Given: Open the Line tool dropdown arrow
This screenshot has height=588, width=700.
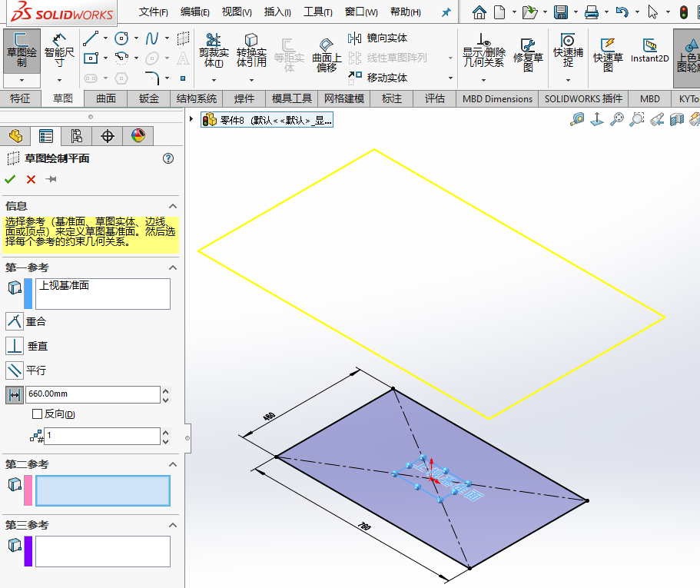Looking at the screenshot, I should [106, 38].
